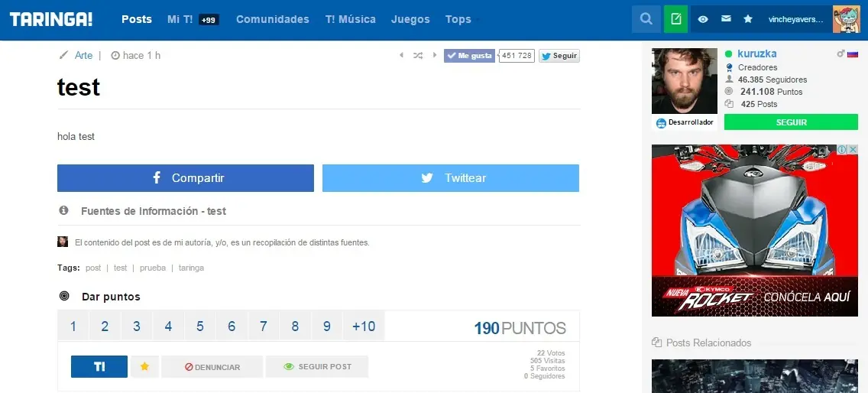Viewport: 868px width, 393px height.
Task: Click the hace 1 h timestamp
Action: click(136, 55)
